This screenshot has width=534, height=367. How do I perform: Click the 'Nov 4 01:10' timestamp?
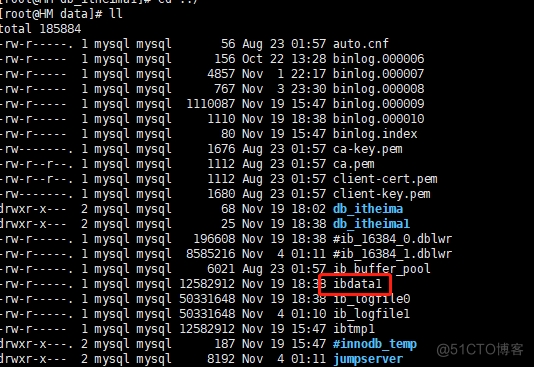[284, 314]
